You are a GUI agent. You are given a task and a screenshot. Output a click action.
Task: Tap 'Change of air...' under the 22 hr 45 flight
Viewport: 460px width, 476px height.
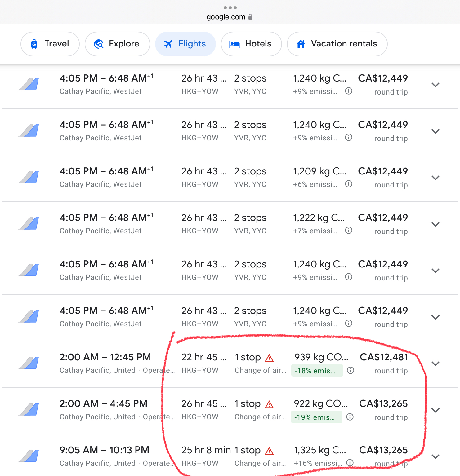260,370
